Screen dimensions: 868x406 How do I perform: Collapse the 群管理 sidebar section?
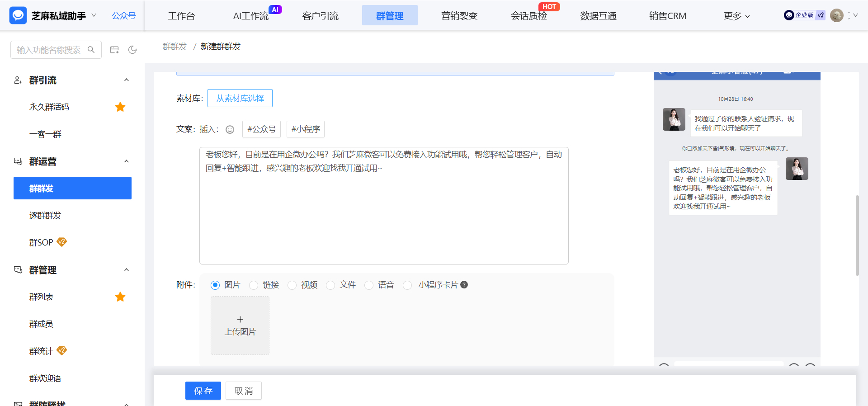[127, 270]
